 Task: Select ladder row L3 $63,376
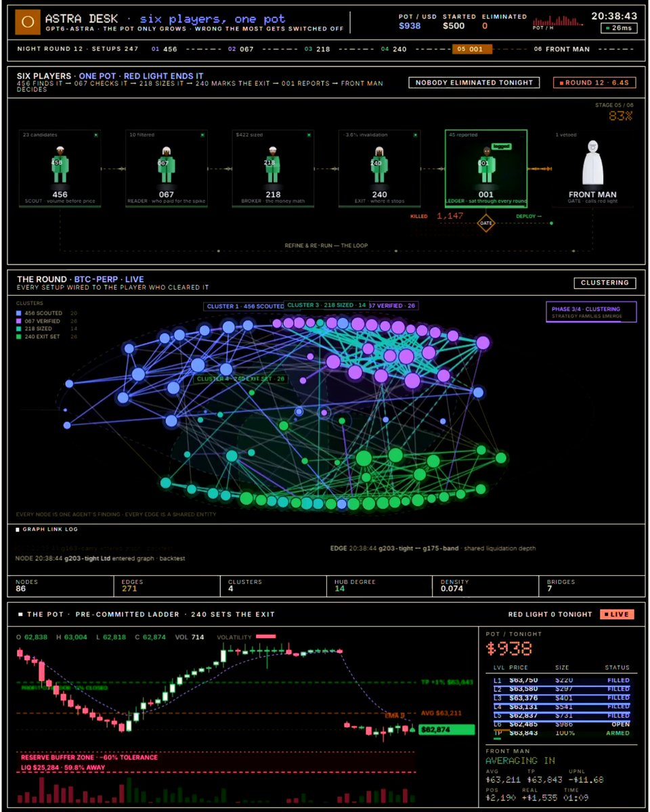click(561, 698)
